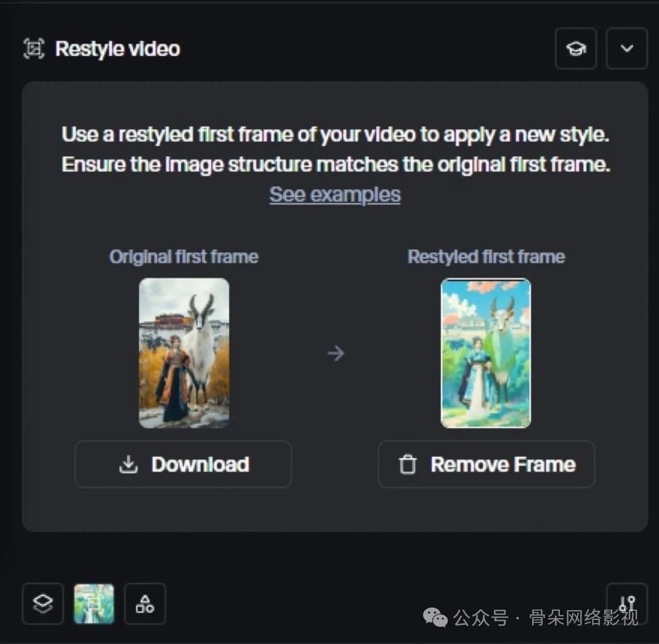Click the download tray arrow icon
The height and width of the screenshot is (644, 659).
pyautogui.click(x=128, y=465)
